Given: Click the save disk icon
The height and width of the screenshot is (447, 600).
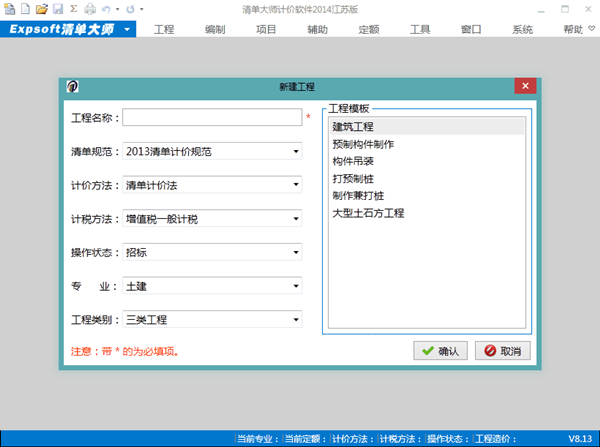Looking at the screenshot, I should coord(58,9).
